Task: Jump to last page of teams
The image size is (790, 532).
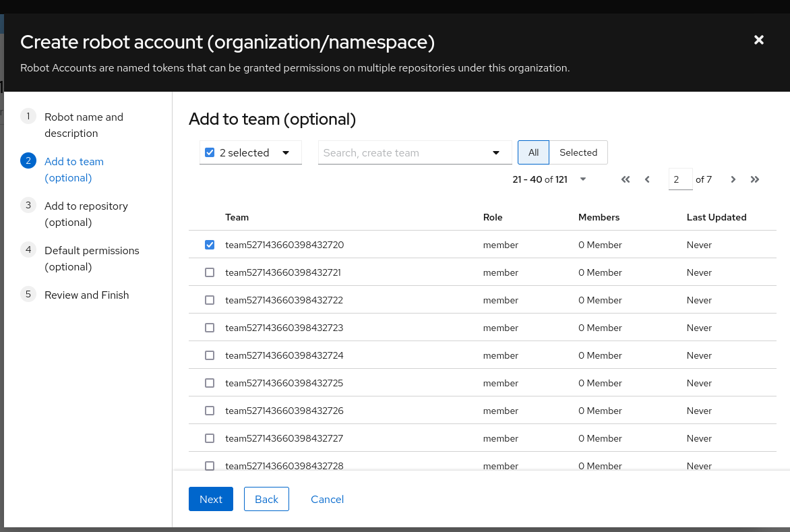Action: 755,179
